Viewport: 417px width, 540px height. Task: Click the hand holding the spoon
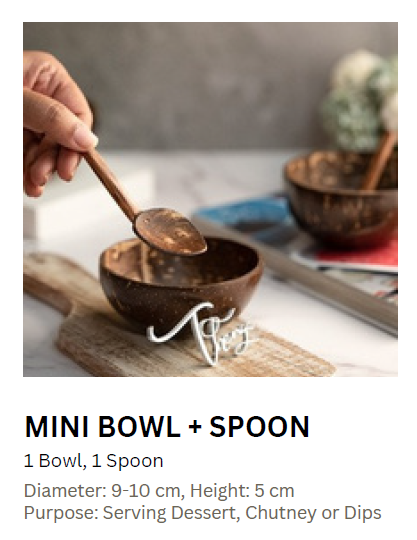coord(57,125)
